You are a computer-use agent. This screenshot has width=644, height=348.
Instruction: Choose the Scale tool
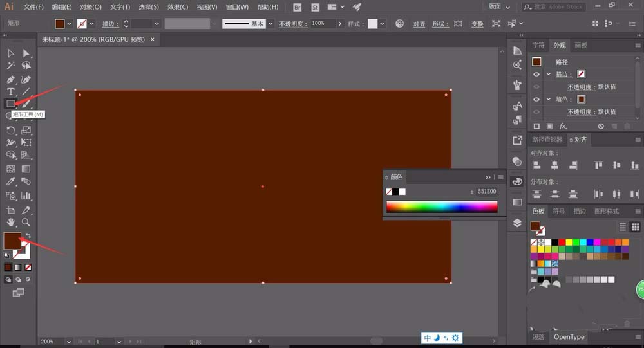coord(26,131)
